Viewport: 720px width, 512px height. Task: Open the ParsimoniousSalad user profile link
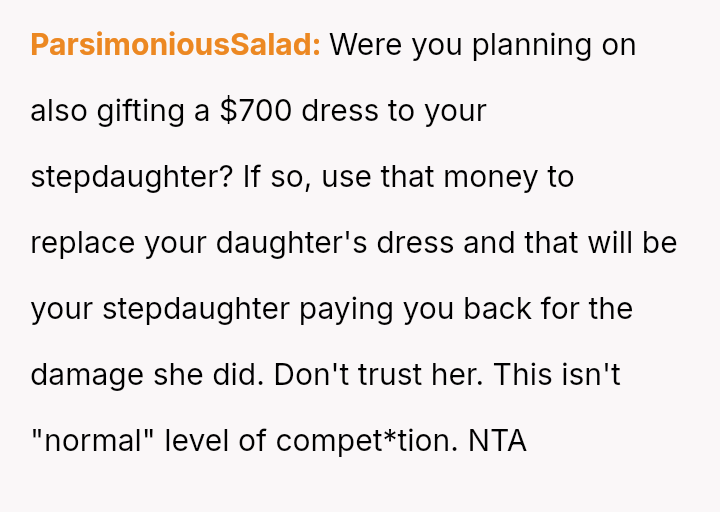click(175, 45)
